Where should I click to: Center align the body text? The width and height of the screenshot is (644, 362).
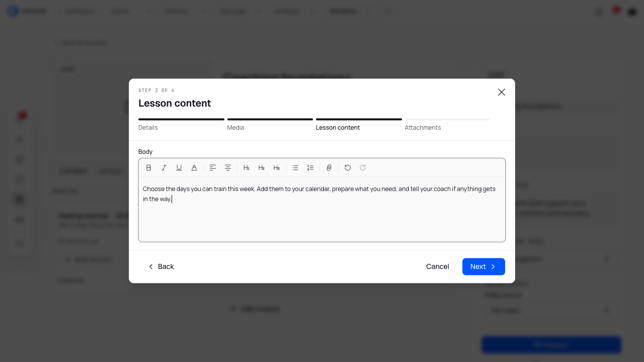tap(228, 168)
